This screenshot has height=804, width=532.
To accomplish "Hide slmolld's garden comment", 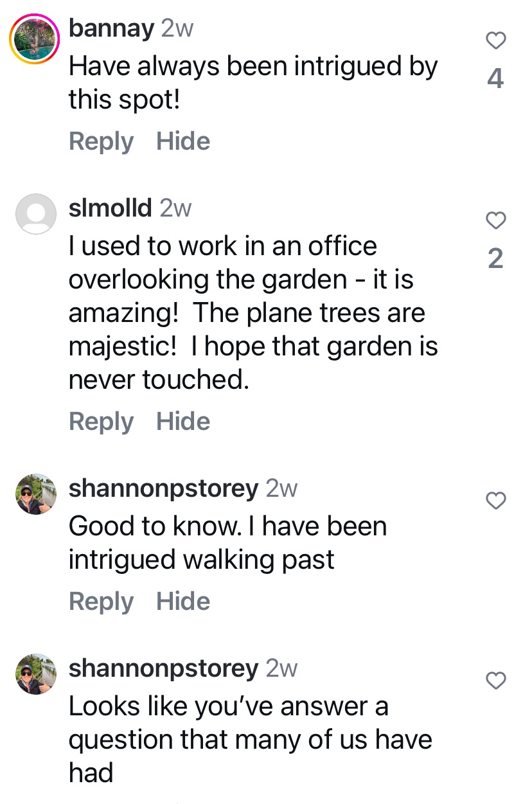I will pos(183,422).
